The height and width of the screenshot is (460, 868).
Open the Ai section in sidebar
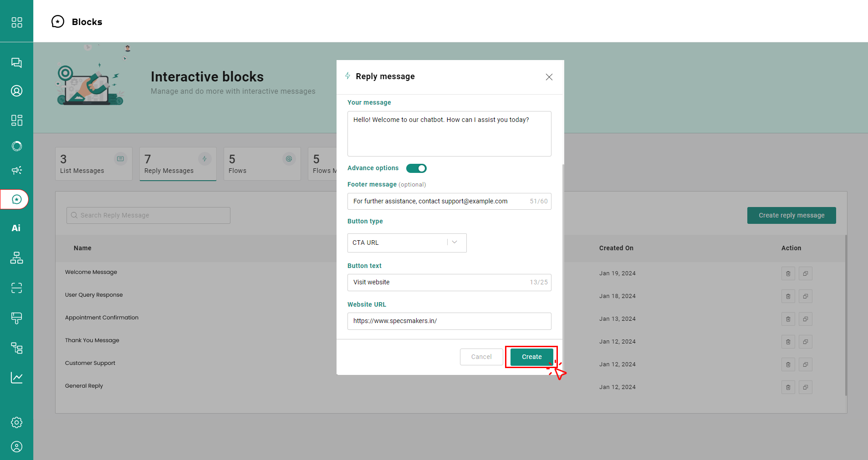coord(16,228)
